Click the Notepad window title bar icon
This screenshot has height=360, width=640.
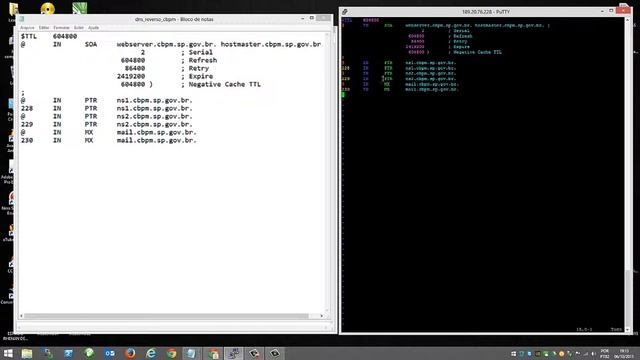pos(22,19)
